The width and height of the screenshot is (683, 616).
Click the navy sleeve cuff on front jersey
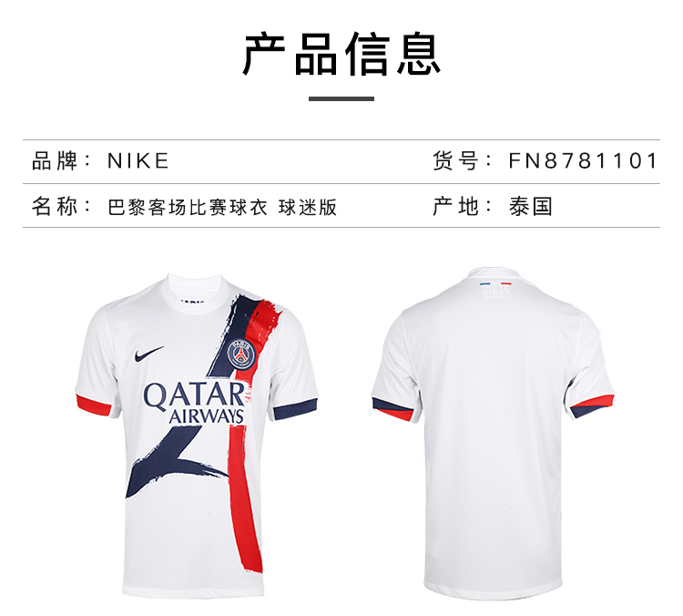[295, 408]
